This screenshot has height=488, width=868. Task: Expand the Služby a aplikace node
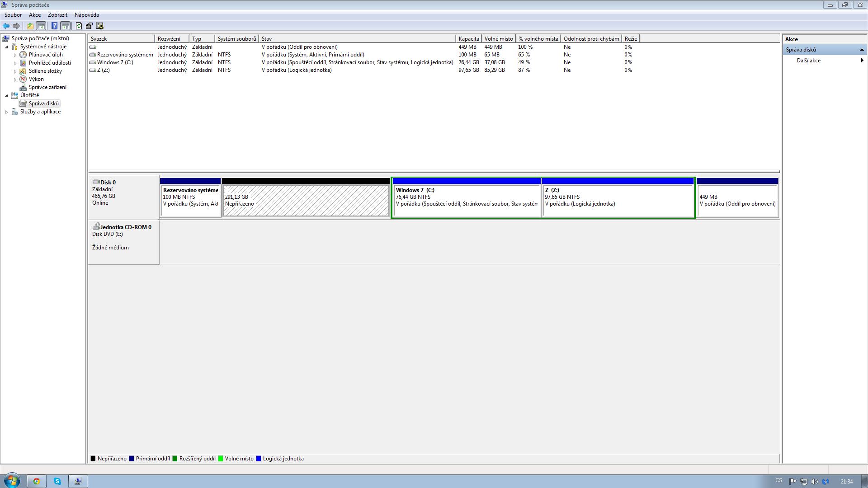6,112
